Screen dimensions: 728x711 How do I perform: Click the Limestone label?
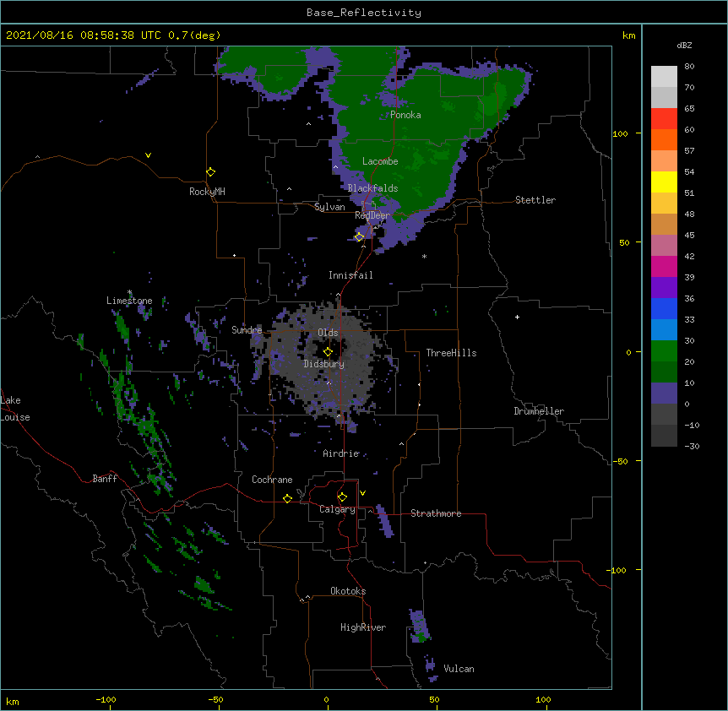click(x=129, y=301)
